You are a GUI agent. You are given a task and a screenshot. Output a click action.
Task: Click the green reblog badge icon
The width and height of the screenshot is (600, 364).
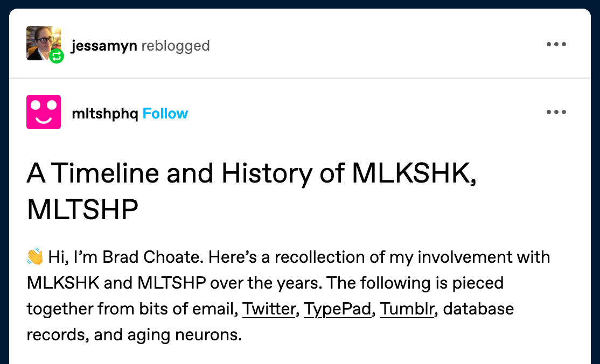click(x=57, y=56)
